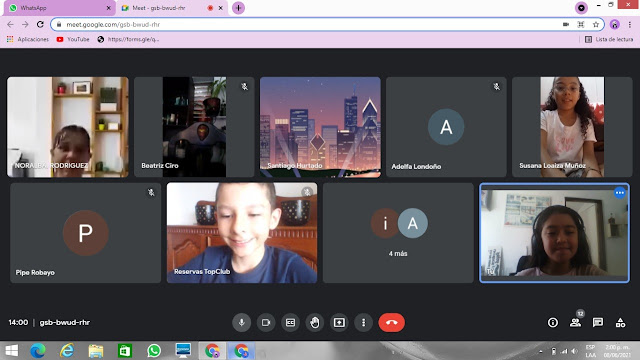Click the network signal icon in system tray
Image resolution: width=640 pixels, height=360 pixels.
tap(564, 351)
